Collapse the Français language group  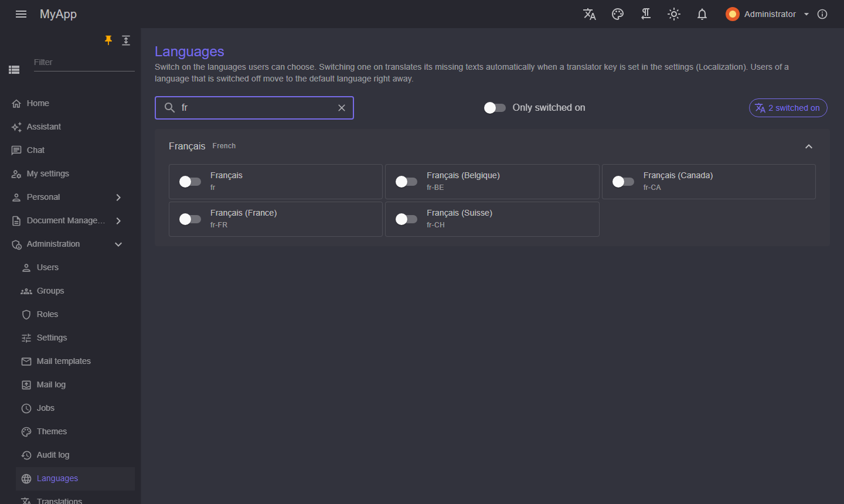coord(809,147)
